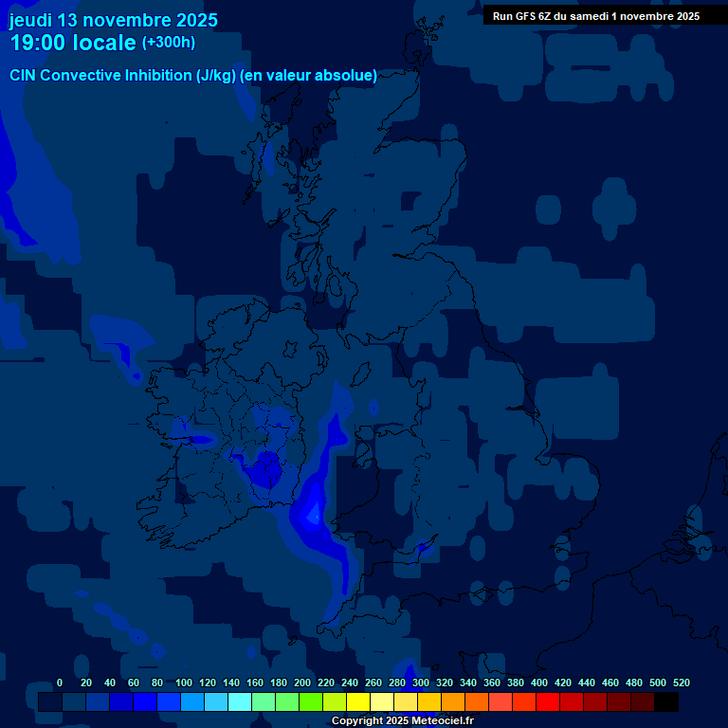Click the '520' label at the legend's end

tap(681, 682)
